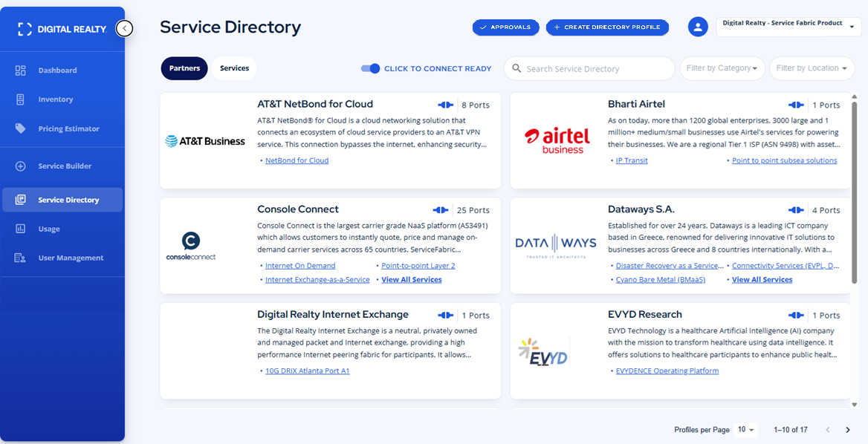Open EVYDENCE Operating Platform link

667,370
